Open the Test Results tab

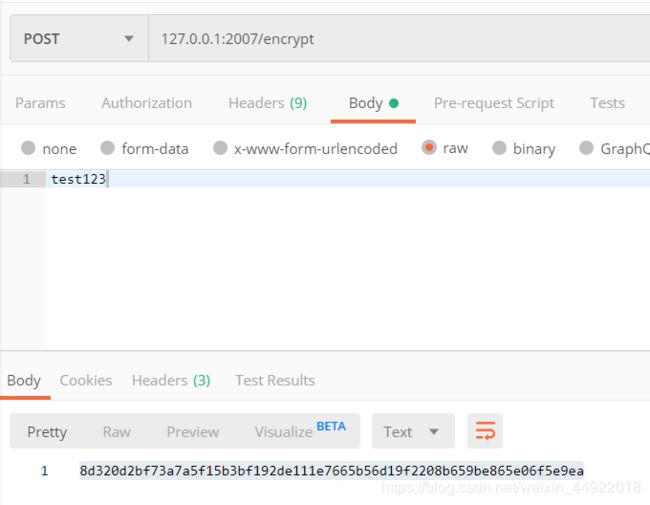point(275,380)
